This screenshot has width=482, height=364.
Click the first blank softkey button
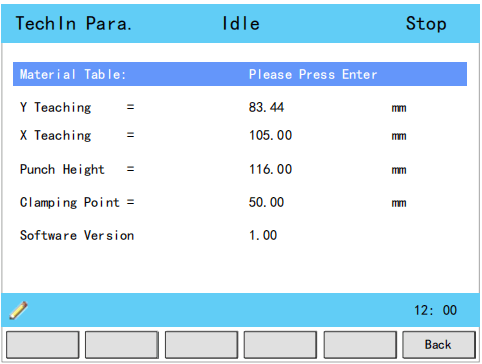click(x=43, y=345)
